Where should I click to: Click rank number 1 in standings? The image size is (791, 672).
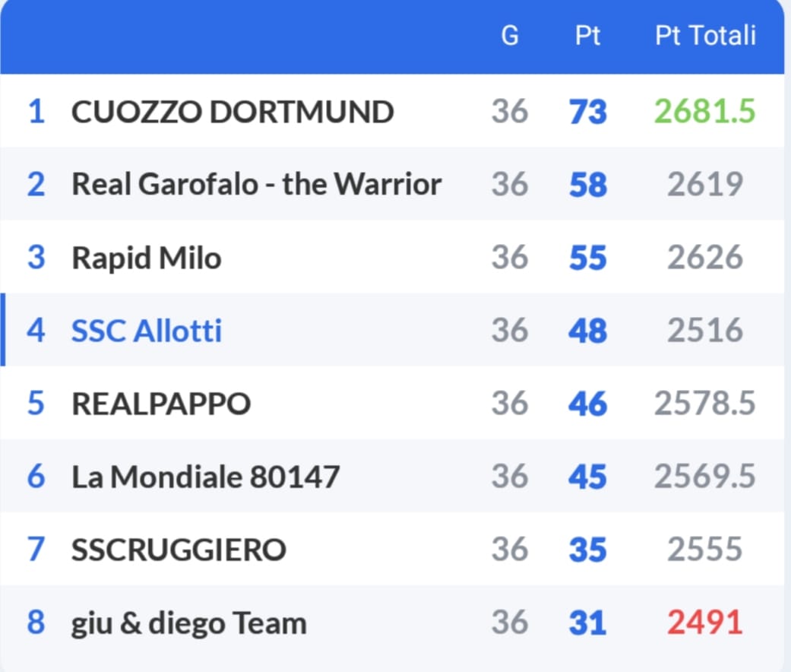[x=36, y=113]
